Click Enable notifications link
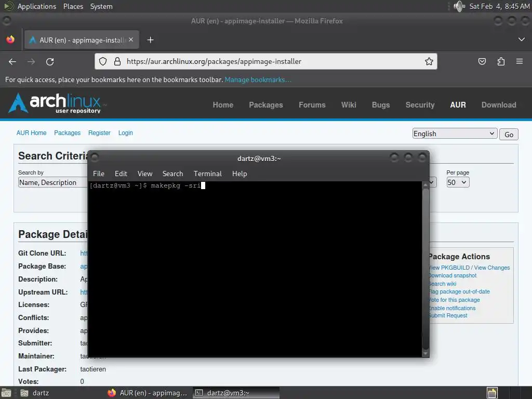Screen dimensions: 532x399 tap(452, 308)
